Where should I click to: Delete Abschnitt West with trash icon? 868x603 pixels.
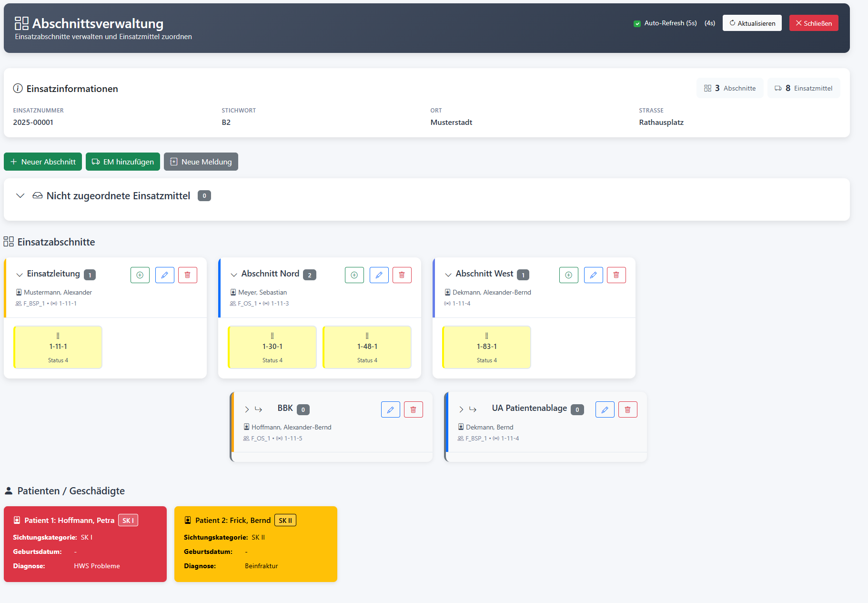click(x=616, y=275)
